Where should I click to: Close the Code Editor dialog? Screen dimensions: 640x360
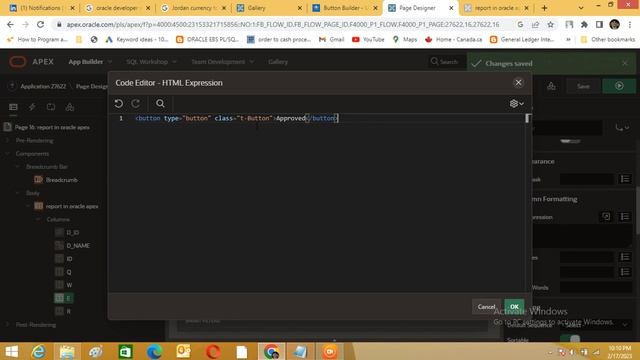[x=518, y=83]
